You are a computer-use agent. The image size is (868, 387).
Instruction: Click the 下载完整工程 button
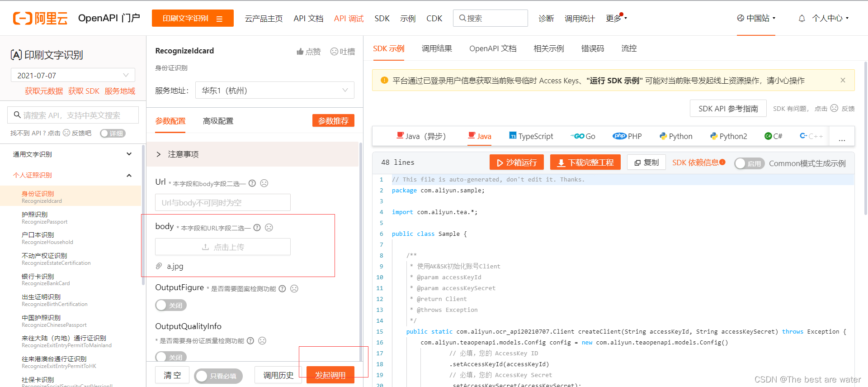[585, 162]
